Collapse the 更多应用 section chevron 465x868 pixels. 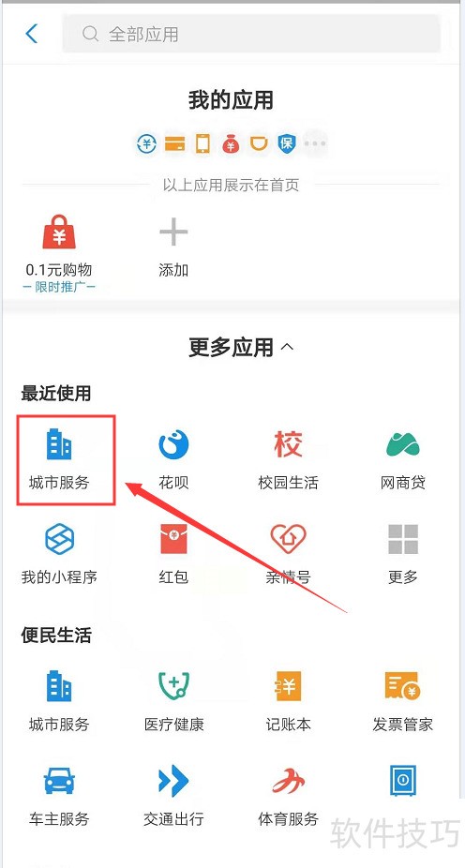(287, 347)
